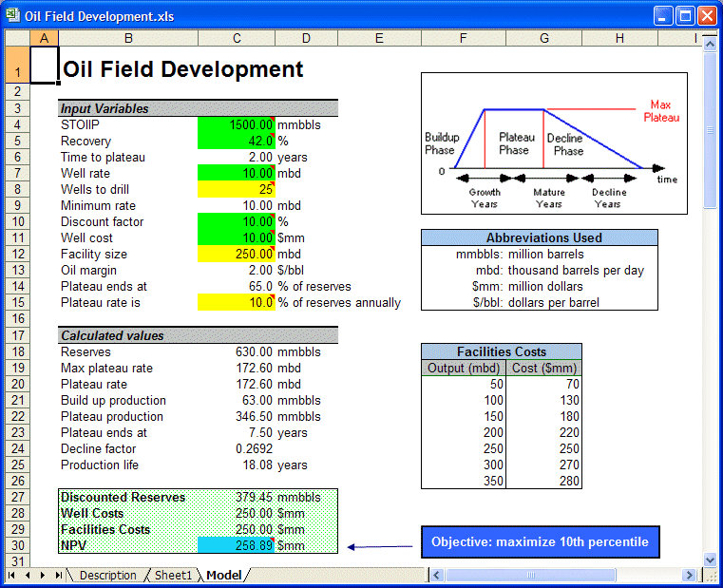Switch to the Description sheet tab
The image size is (723, 588).
click(106, 575)
